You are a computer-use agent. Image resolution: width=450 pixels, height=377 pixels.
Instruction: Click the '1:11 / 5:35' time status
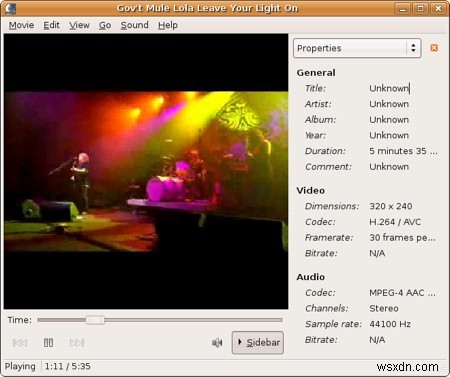coord(68,366)
